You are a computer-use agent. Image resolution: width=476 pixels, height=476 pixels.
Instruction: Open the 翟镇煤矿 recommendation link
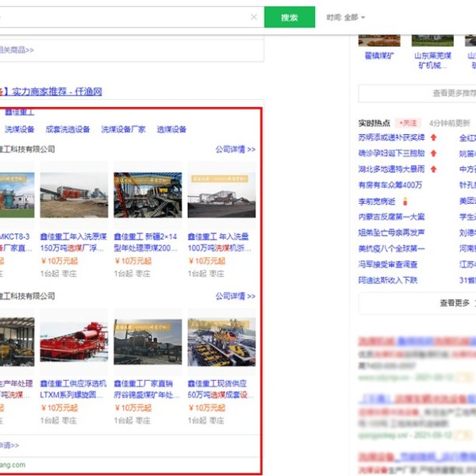(379, 56)
